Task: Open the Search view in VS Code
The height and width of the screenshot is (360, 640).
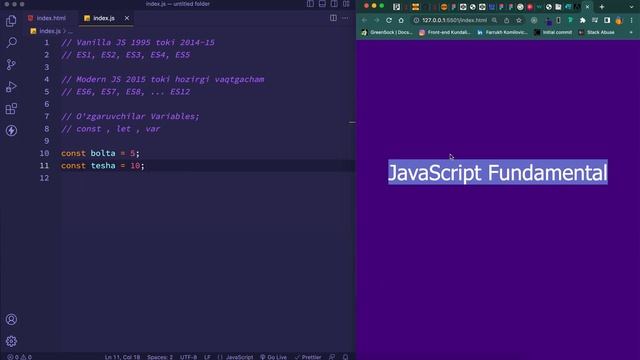Action: coord(11,42)
